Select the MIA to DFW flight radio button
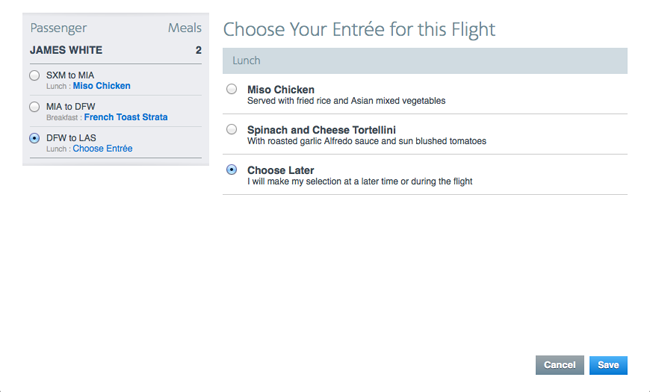650x392 pixels. (34, 107)
